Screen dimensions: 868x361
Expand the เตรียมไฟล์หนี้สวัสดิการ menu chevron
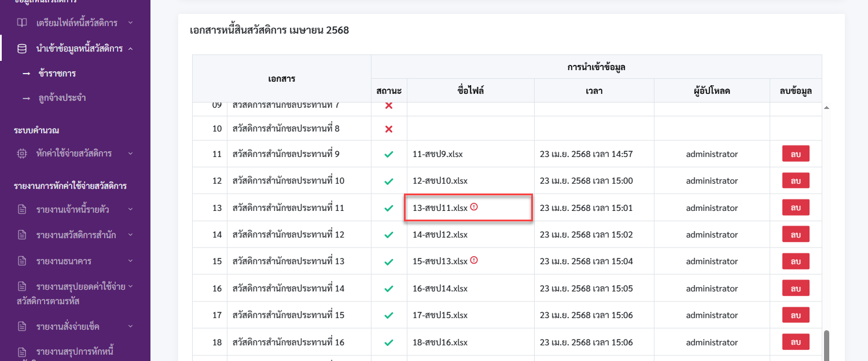[130, 23]
